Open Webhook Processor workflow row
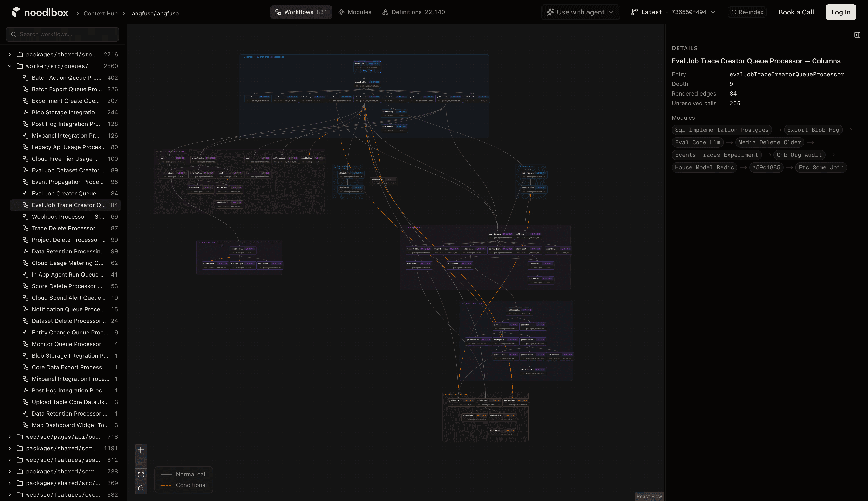868x501 pixels. (65, 217)
